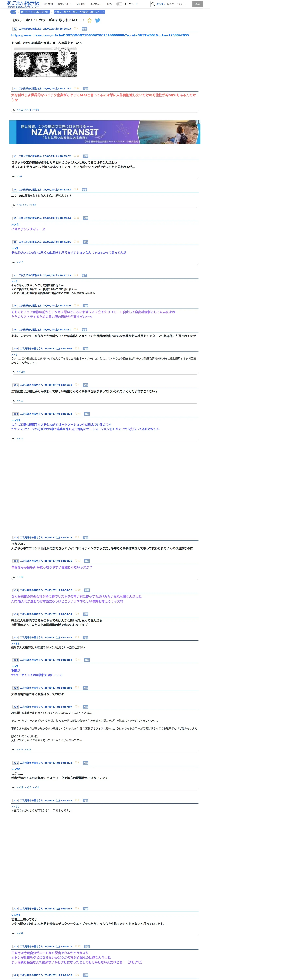Report post 10 with its 報告 button
Screen dimensions: 296x980
(86, 349)
